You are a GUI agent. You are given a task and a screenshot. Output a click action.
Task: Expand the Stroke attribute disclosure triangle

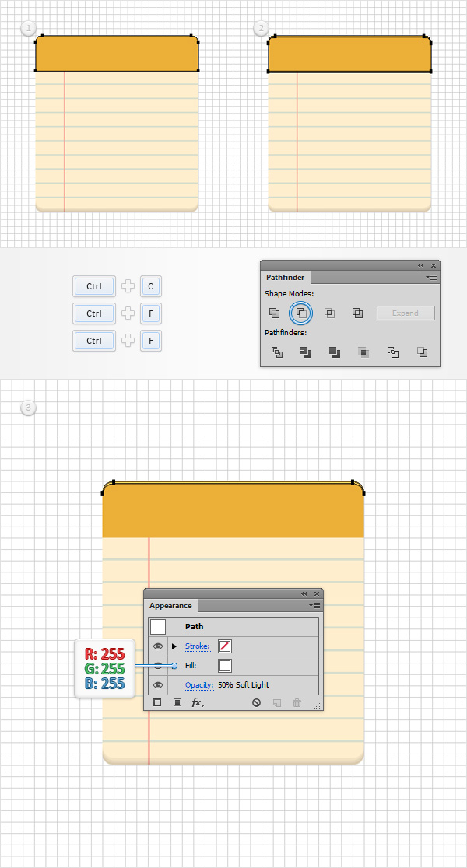click(175, 646)
